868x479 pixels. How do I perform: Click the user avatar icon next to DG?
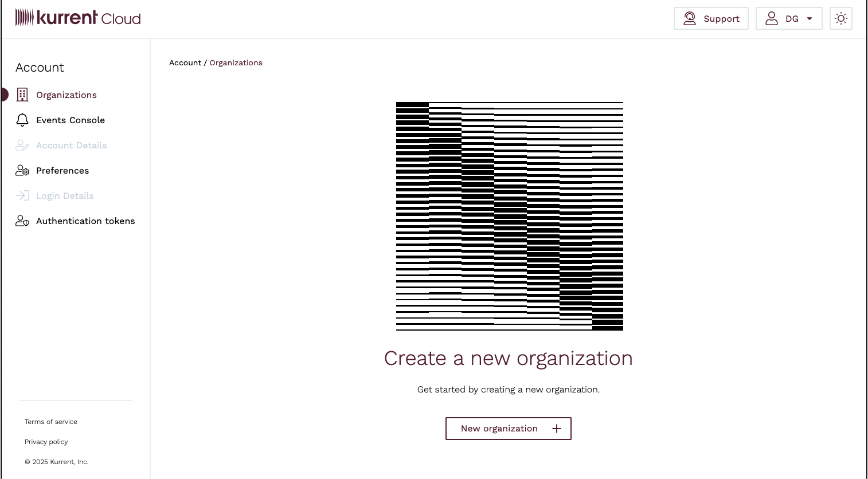[772, 18]
